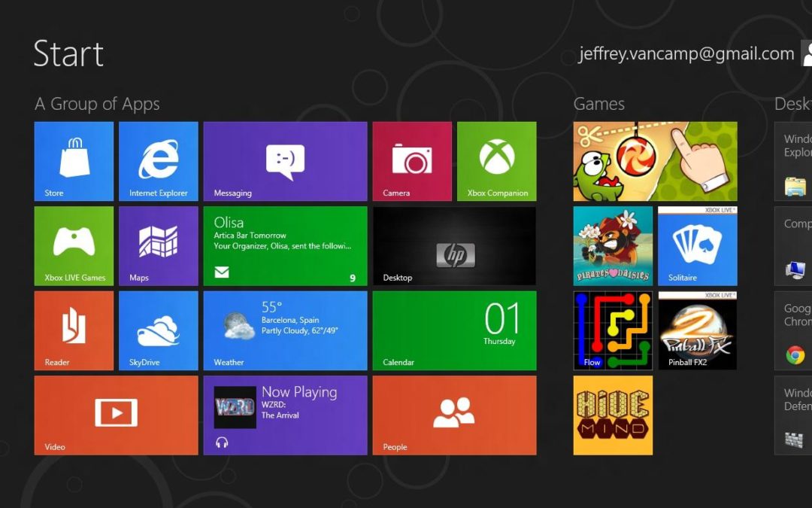Open Windows Explorer desktop tile

click(793, 161)
